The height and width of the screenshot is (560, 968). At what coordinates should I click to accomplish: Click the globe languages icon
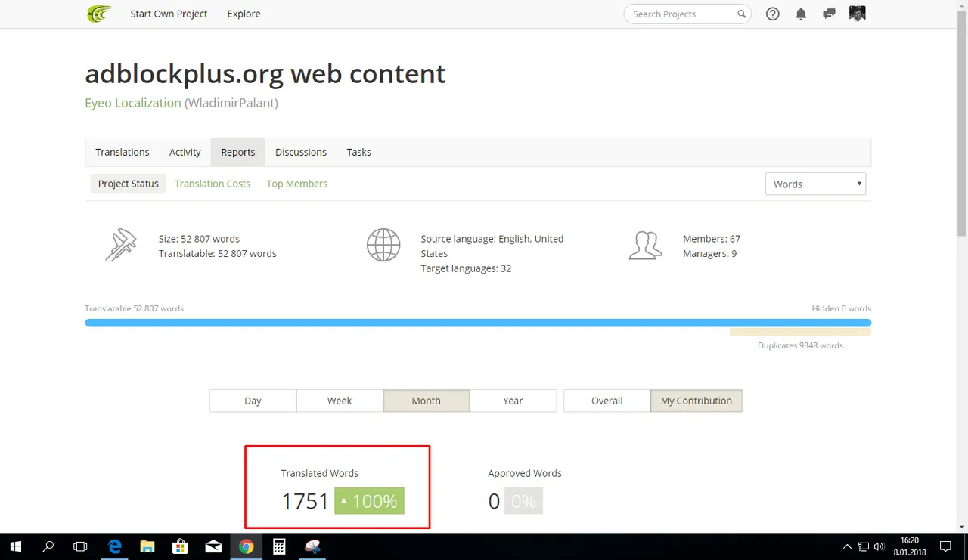[383, 246]
